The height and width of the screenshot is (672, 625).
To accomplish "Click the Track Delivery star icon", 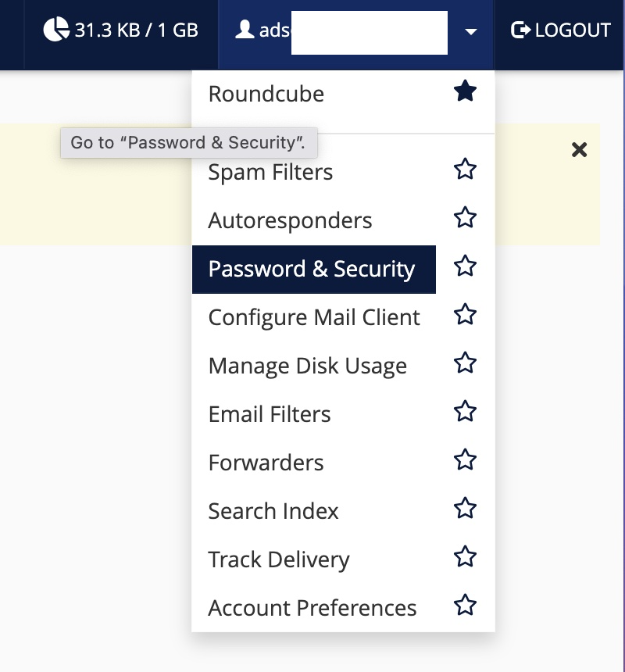I will 465,557.
